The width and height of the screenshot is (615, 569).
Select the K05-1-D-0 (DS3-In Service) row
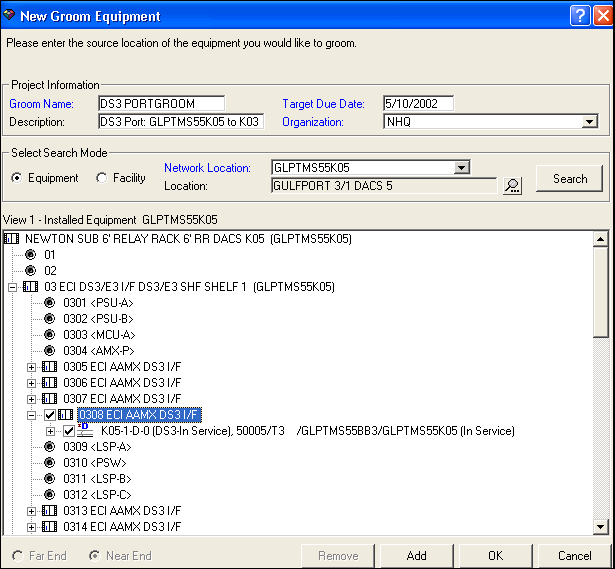point(308,431)
